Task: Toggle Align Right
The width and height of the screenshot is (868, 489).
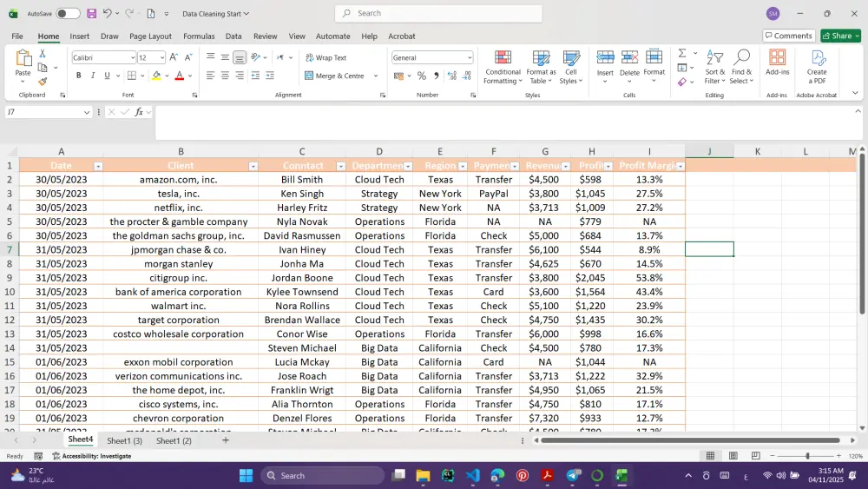Action: [240, 76]
